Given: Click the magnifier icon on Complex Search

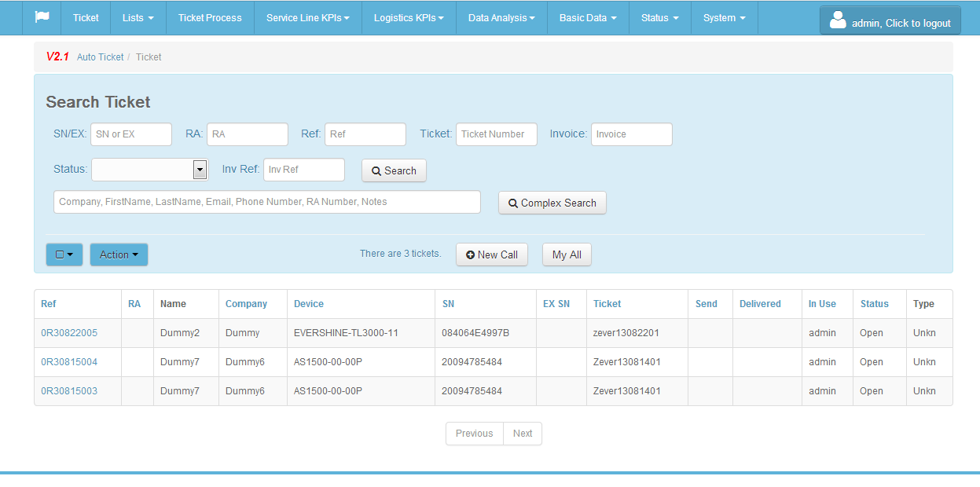Looking at the screenshot, I should tap(513, 203).
